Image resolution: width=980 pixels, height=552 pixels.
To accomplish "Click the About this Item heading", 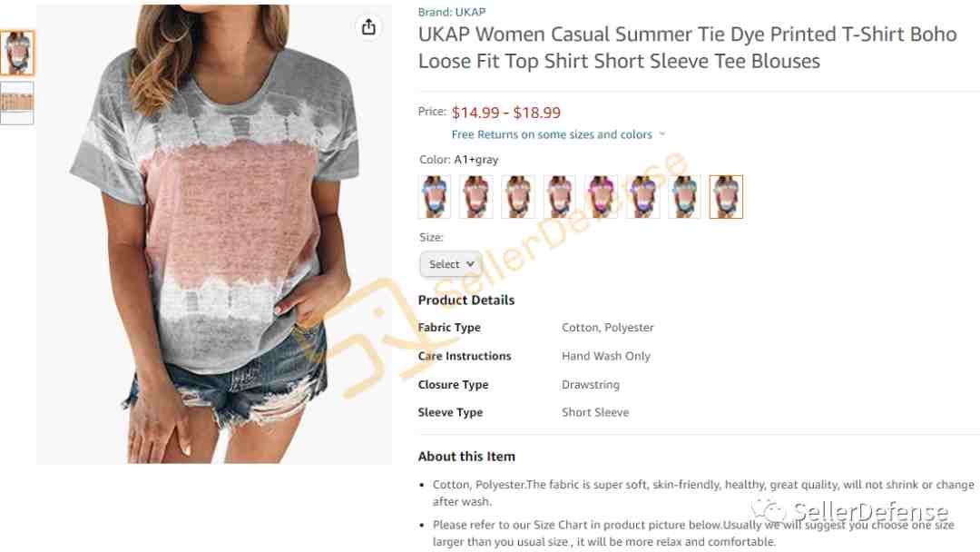I will 467,457.
